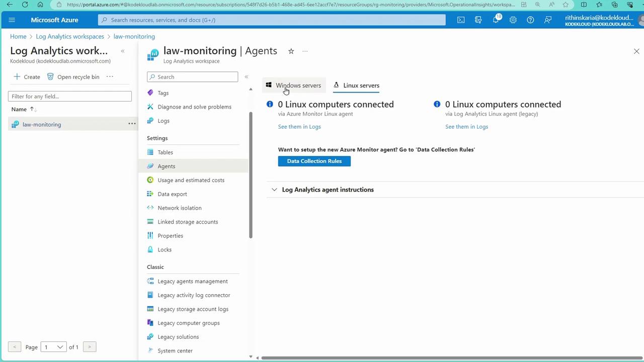See Azure Monitor Linux agent computers in Logs

[299, 127]
